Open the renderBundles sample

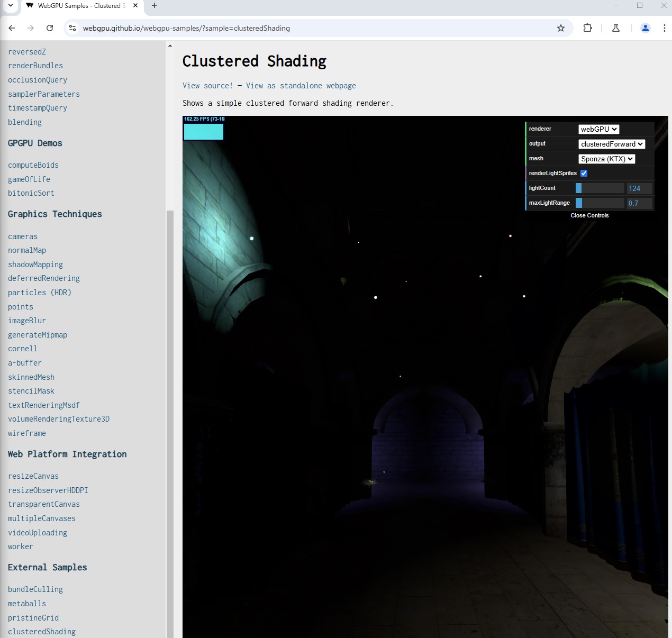pyautogui.click(x=35, y=66)
